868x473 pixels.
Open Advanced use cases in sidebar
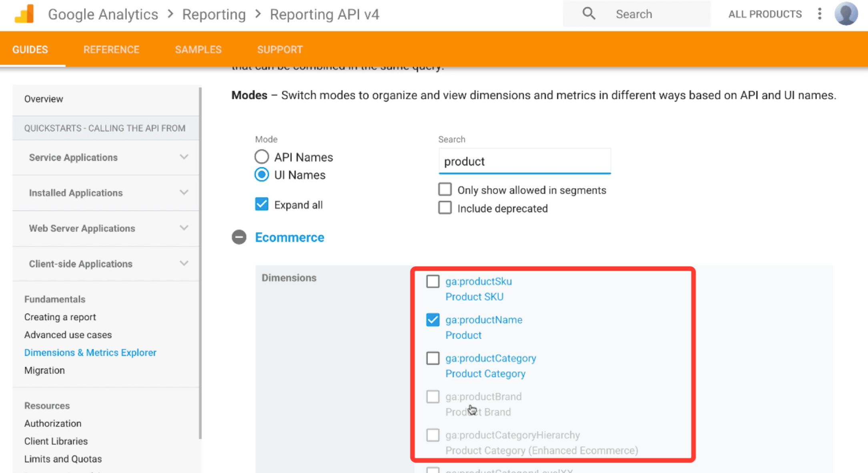[68, 335]
